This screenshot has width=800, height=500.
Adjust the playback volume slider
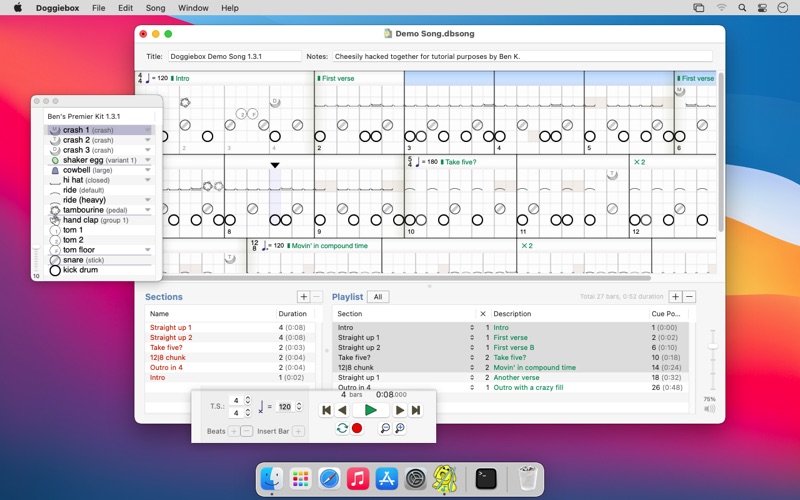[x=713, y=361]
